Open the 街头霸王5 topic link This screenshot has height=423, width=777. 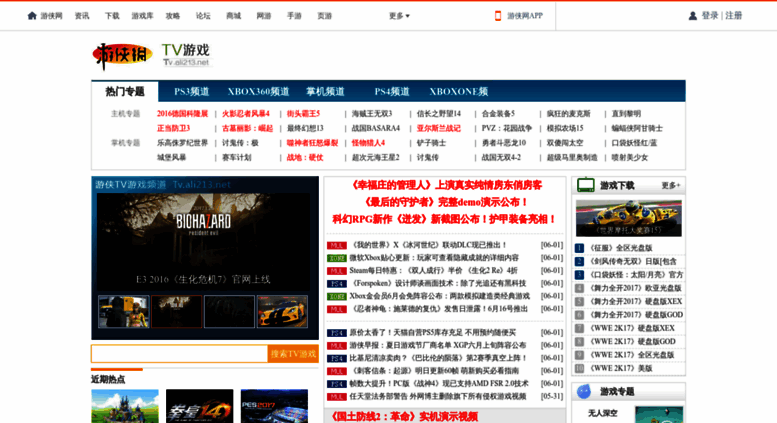303,114
